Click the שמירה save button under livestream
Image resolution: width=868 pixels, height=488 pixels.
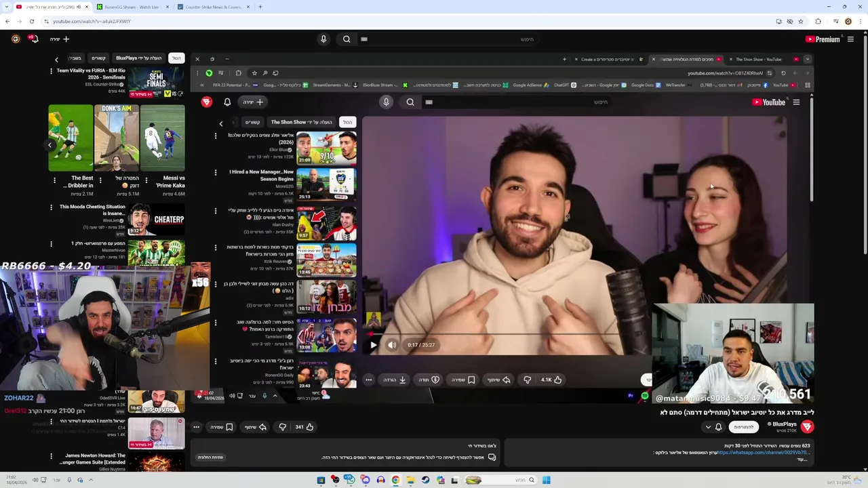tap(222, 427)
